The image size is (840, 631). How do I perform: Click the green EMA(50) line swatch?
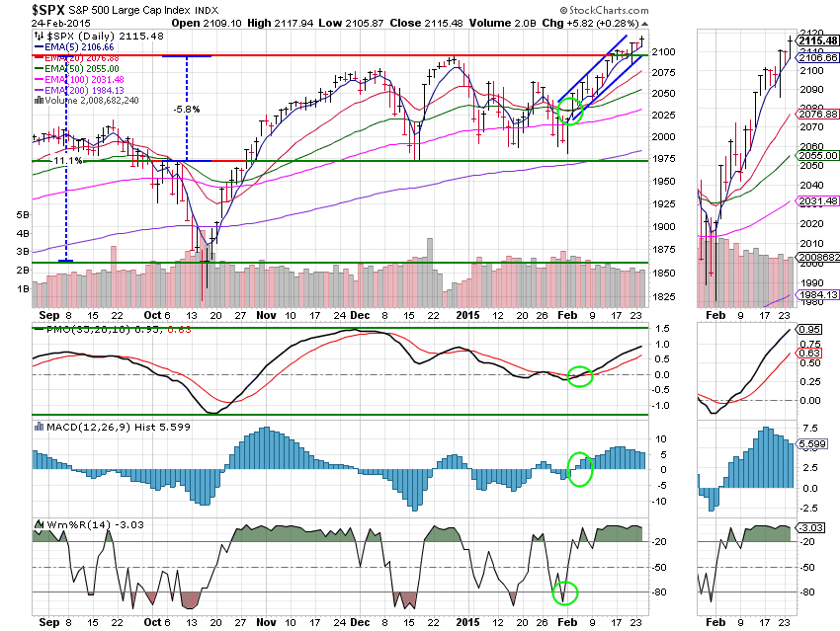(x=39, y=68)
